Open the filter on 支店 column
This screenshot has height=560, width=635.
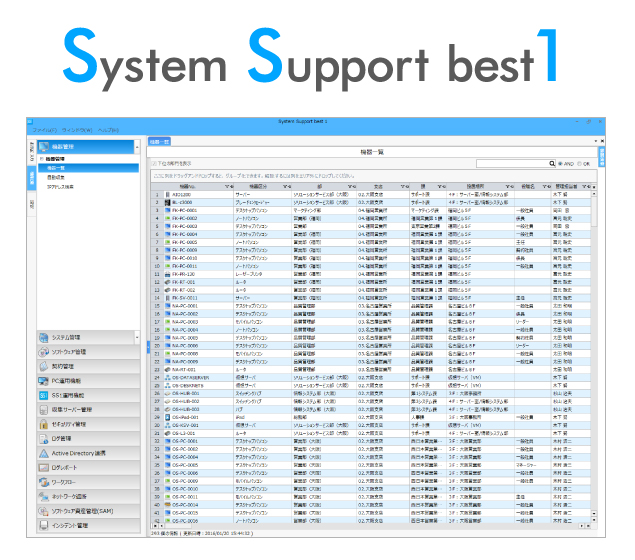click(405, 187)
